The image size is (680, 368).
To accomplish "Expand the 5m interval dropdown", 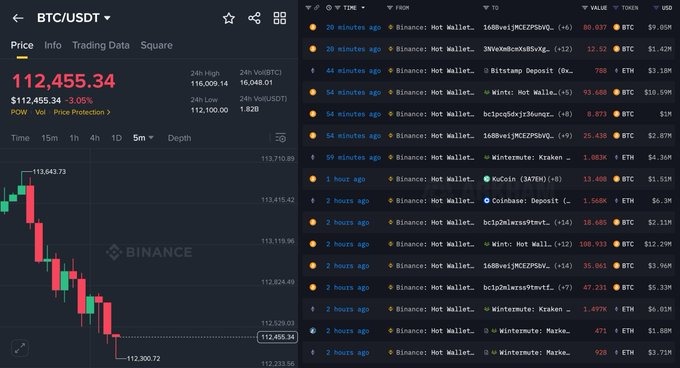I will point(143,138).
